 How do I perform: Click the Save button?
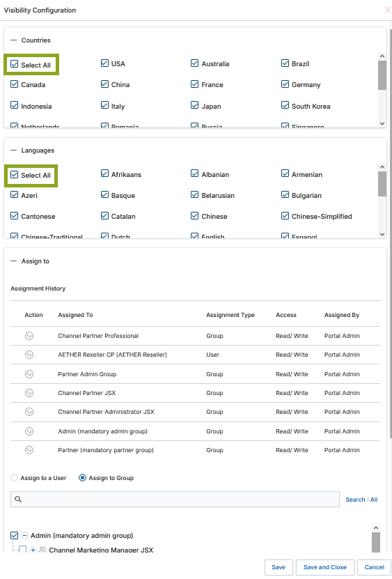click(279, 567)
